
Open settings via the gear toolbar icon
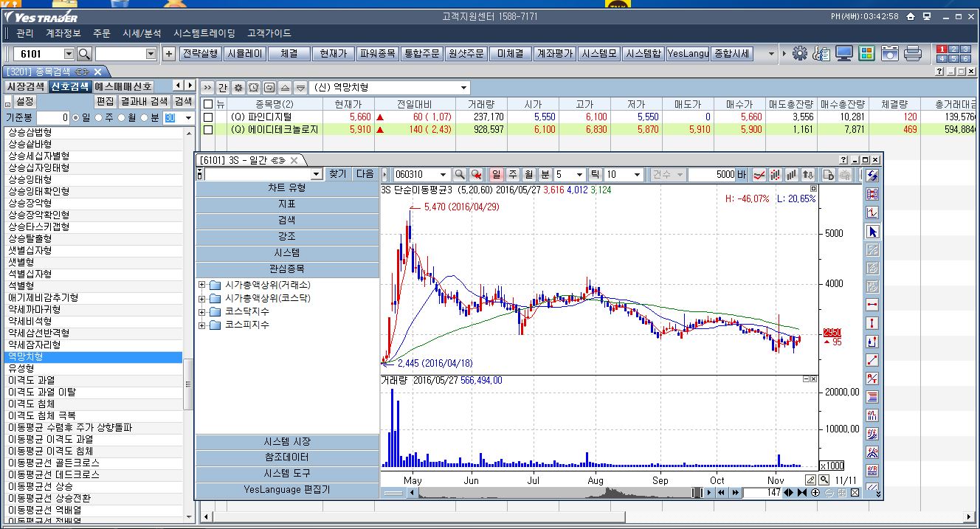click(x=800, y=54)
